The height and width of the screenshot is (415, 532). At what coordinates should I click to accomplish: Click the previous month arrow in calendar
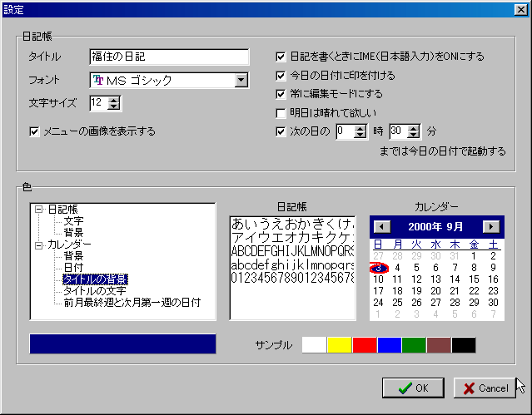[x=382, y=226]
